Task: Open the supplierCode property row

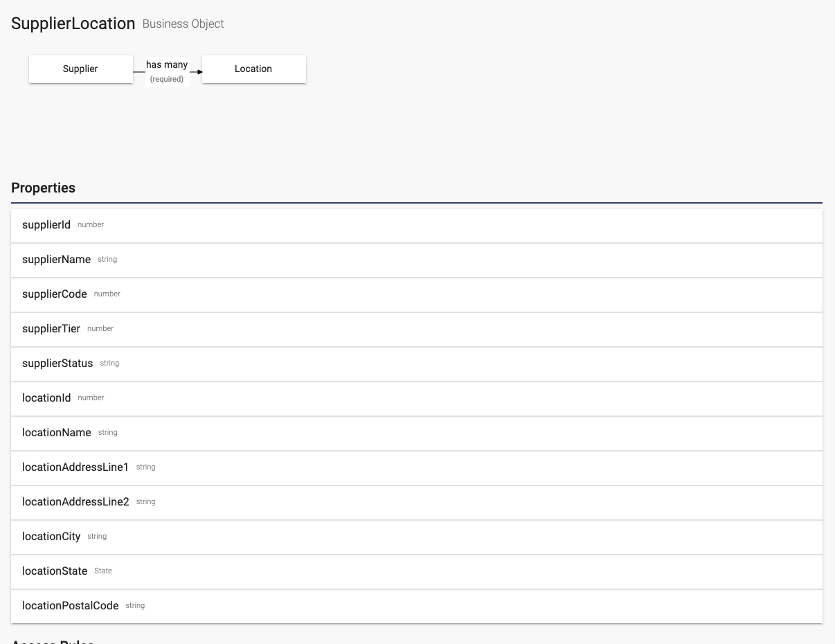Action: tap(417, 295)
